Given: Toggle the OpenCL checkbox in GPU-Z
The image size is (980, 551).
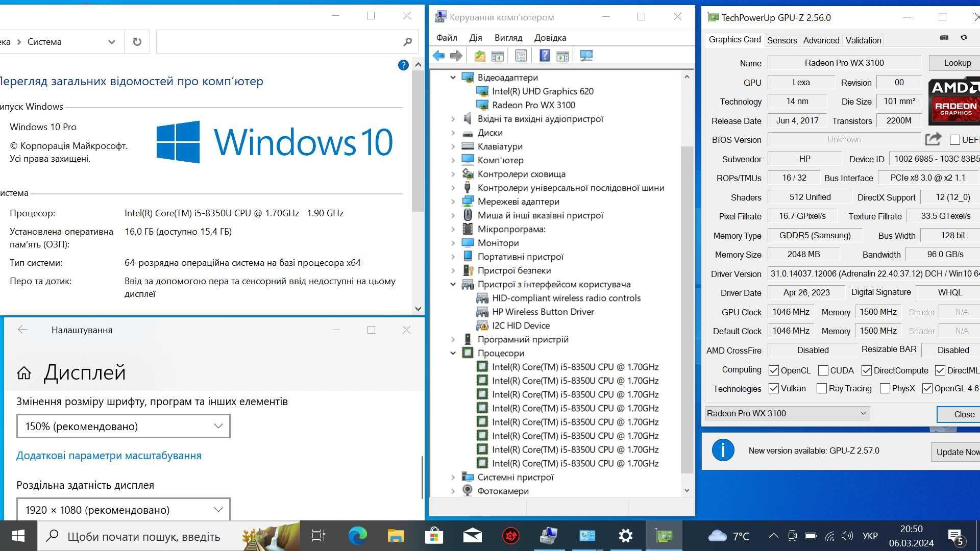Looking at the screenshot, I should [774, 370].
